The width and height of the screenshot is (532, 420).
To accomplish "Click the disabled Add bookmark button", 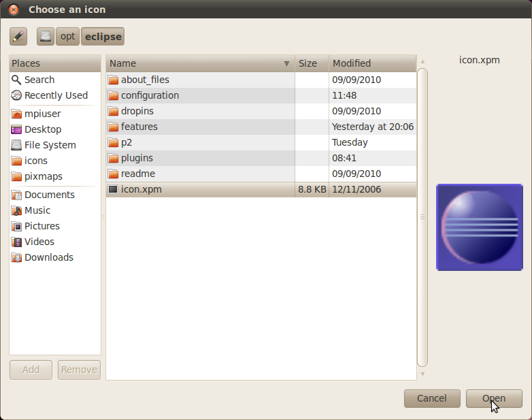I will click(x=31, y=370).
